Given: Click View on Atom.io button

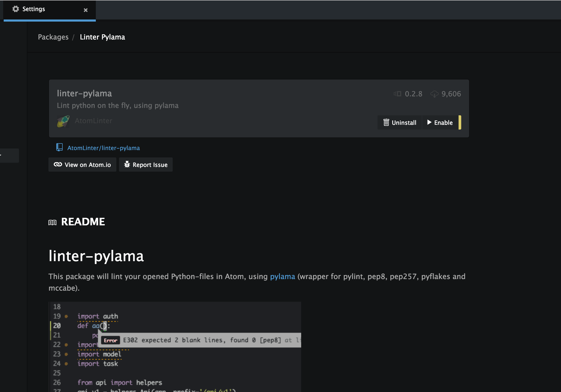Looking at the screenshot, I should 82,165.
